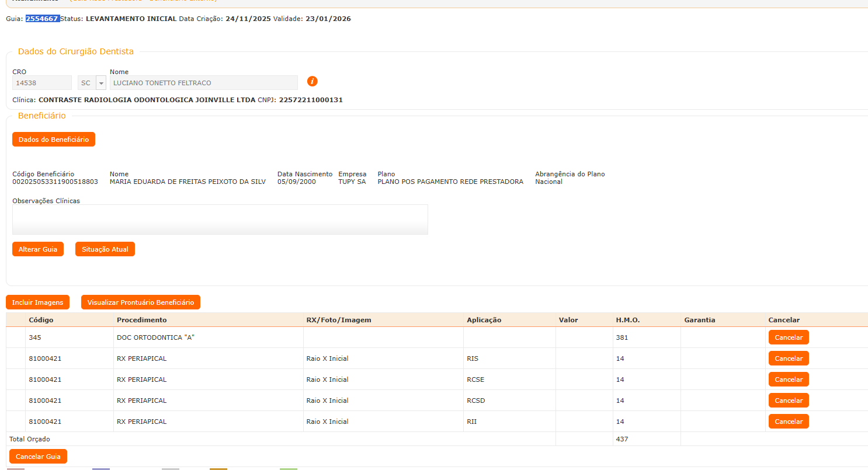Screen dimensions: 868x470
Task: Click the purple legend color swatch
Action: click(100, 468)
